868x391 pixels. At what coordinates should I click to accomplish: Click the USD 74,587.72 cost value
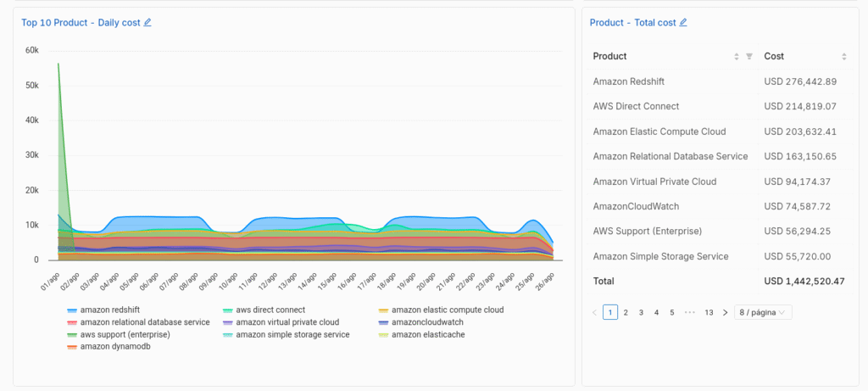797,207
